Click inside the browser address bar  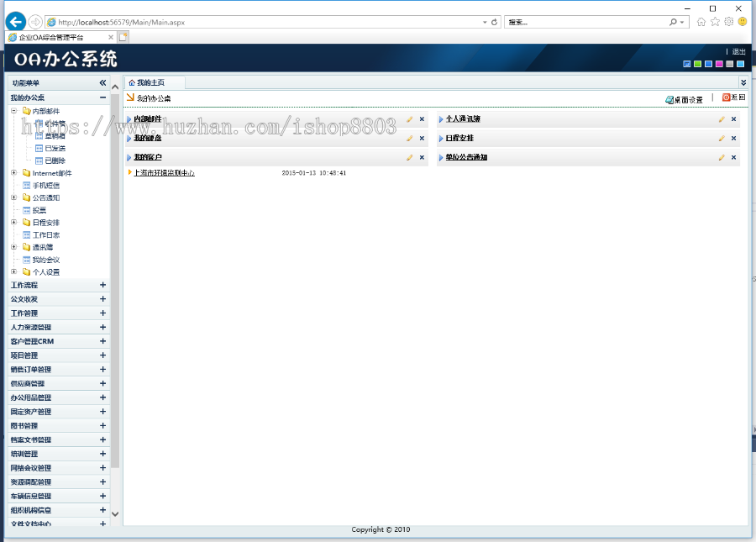pos(252,22)
